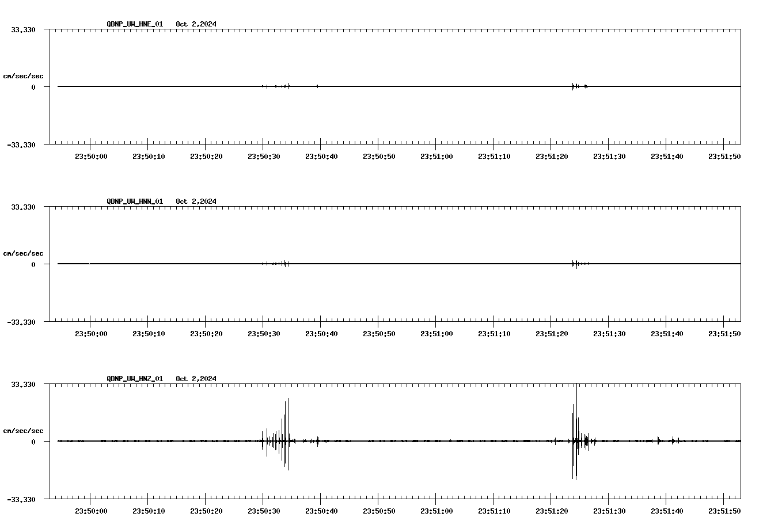Image resolution: width=782 pixels, height=532 pixels.
Task: Click the 33.330 upper limit on HNZ plot
Action: click(x=23, y=384)
